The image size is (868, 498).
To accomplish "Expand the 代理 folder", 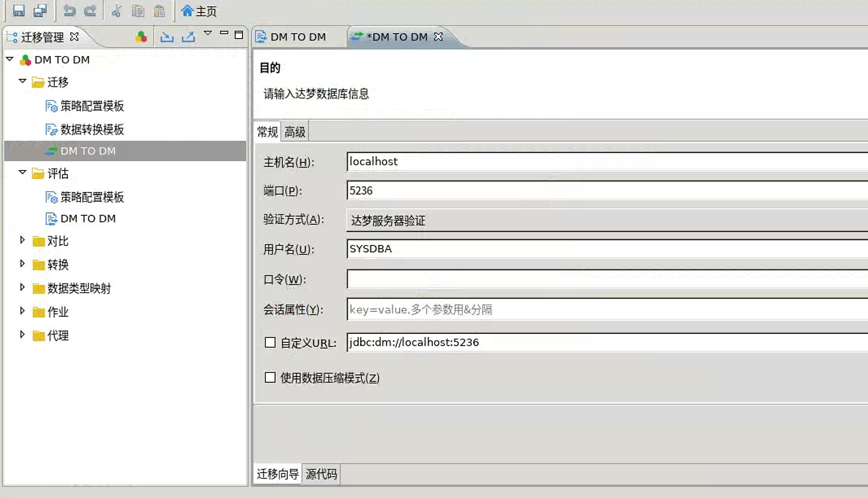I will (22, 335).
